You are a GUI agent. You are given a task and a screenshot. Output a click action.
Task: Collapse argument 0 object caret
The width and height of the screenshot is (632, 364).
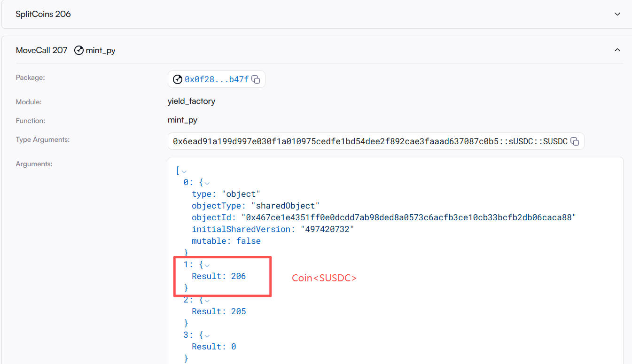(207, 183)
